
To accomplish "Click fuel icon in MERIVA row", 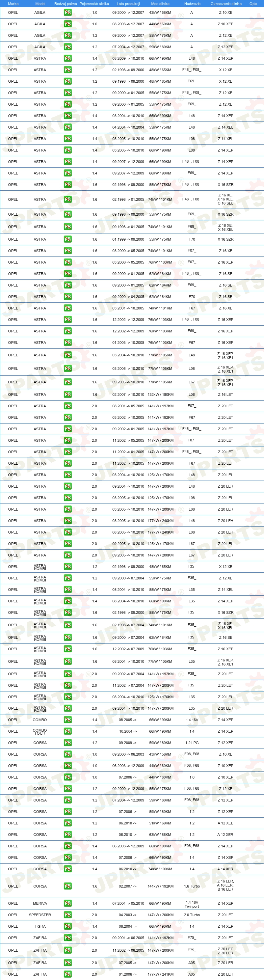I will click(68, 903).
